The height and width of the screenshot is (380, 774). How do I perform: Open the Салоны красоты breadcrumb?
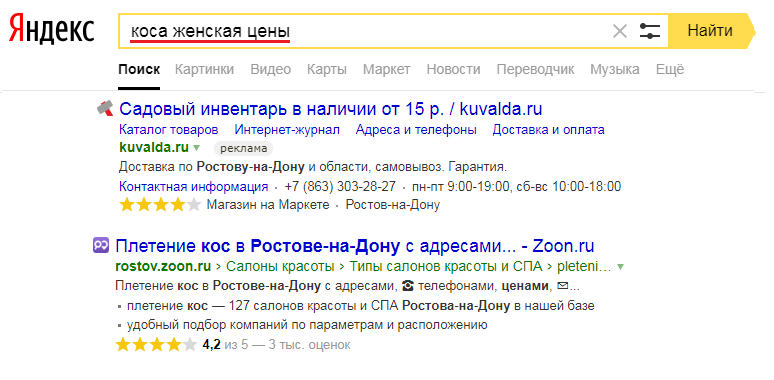coord(280,267)
